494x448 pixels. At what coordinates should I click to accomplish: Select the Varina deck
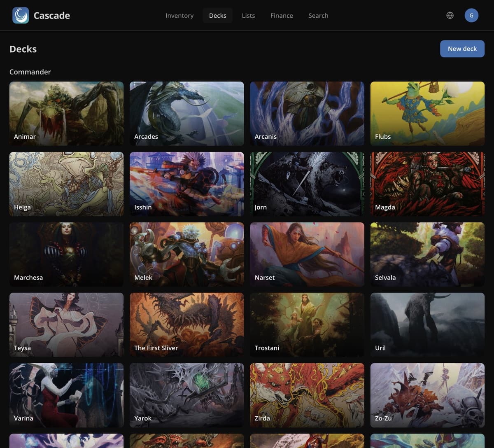(x=66, y=395)
